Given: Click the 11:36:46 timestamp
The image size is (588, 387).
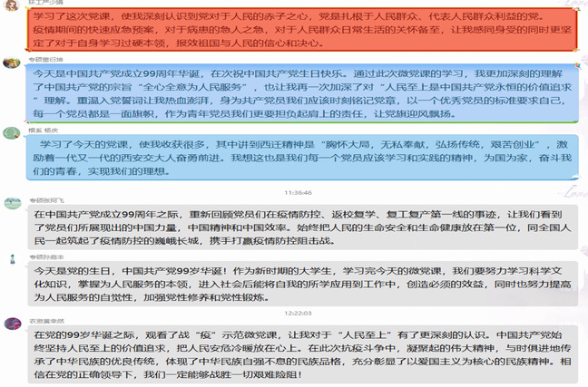Looking at the screenshot, I should [298, 193].
